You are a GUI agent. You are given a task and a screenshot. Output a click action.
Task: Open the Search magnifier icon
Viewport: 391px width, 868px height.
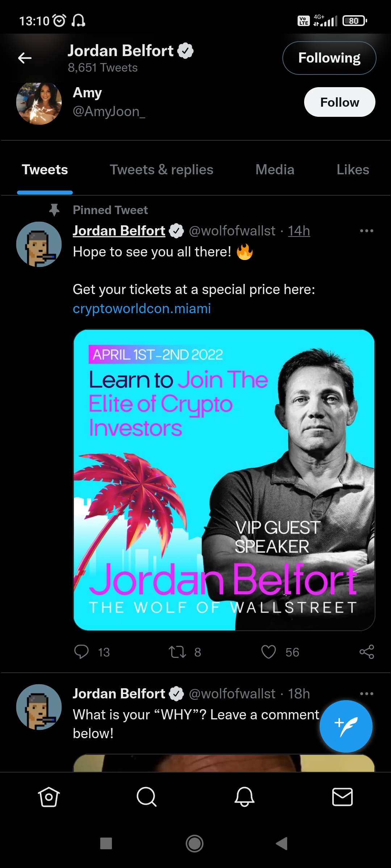click(x=147, y=797)
